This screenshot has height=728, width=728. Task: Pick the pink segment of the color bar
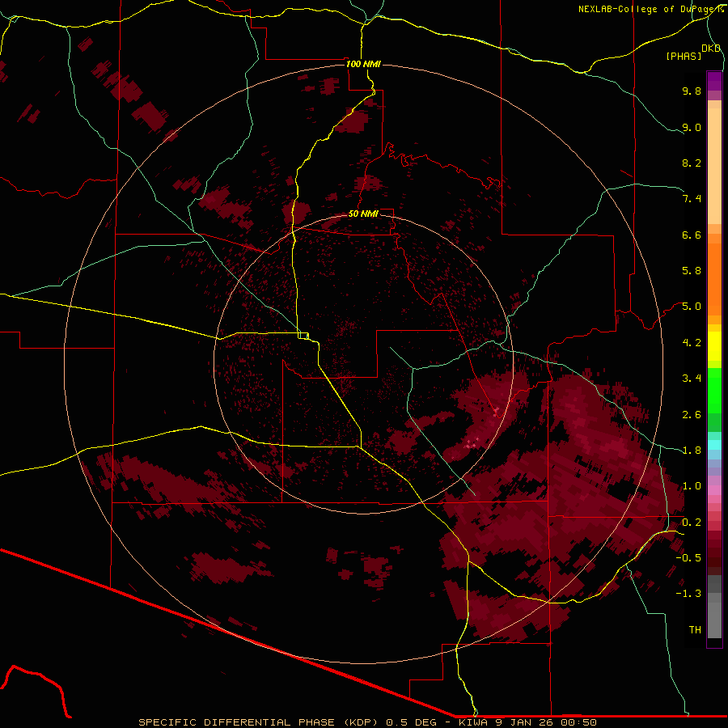[x=714, y=490]
